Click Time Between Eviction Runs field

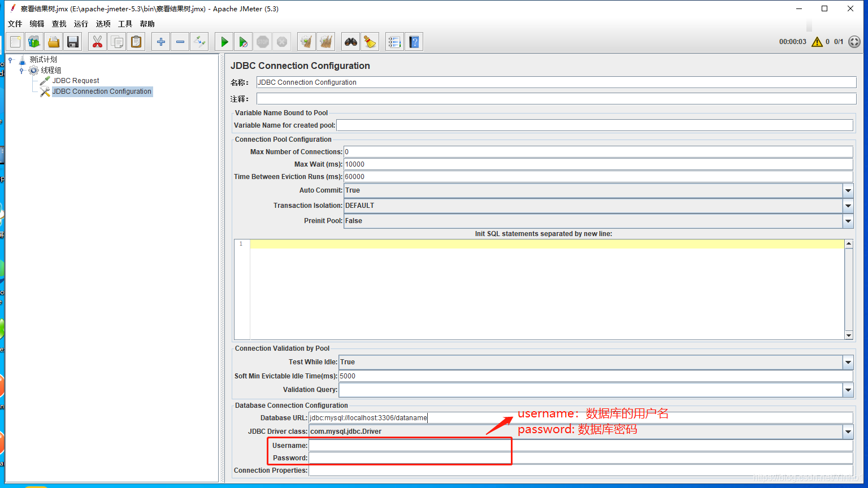point(598,177)
